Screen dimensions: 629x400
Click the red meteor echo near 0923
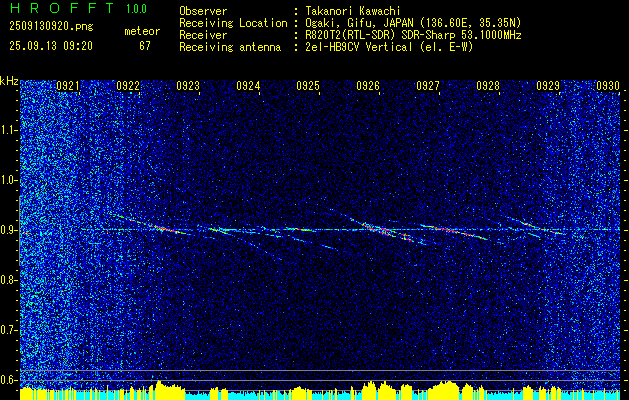[x=166, y=229]
